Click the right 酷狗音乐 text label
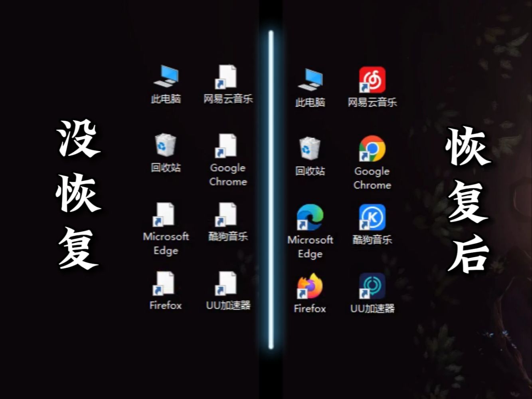 (372, 240)
